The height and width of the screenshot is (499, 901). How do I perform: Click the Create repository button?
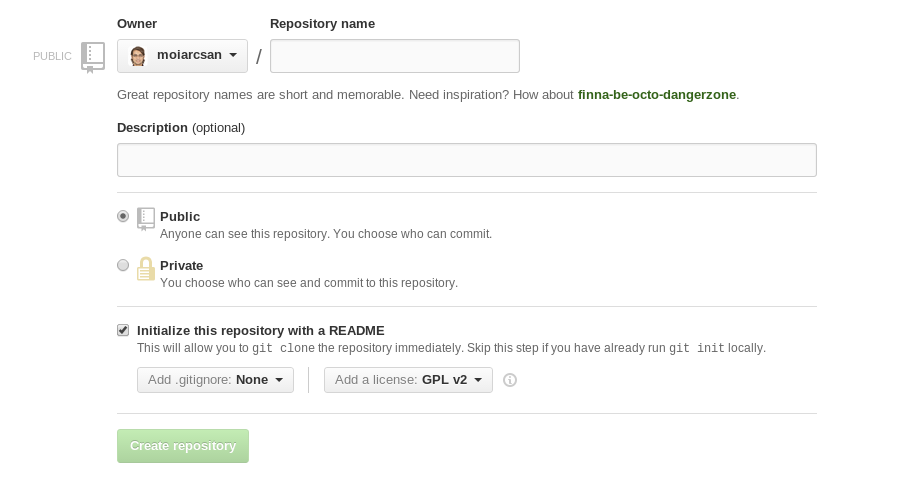click(x=183, y=446)
